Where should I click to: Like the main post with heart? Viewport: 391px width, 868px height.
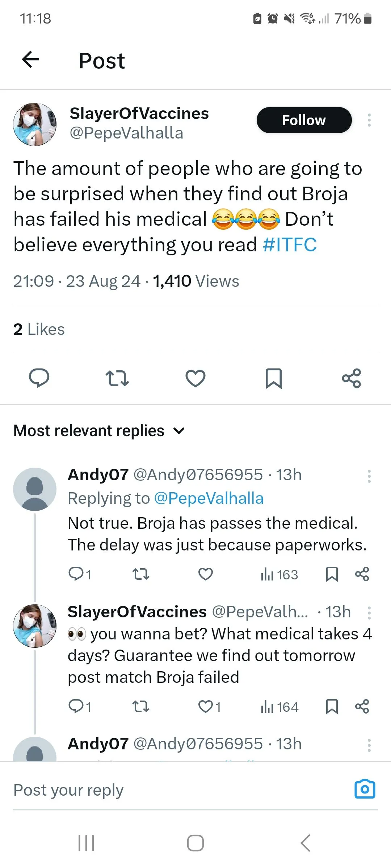[195, 378]
